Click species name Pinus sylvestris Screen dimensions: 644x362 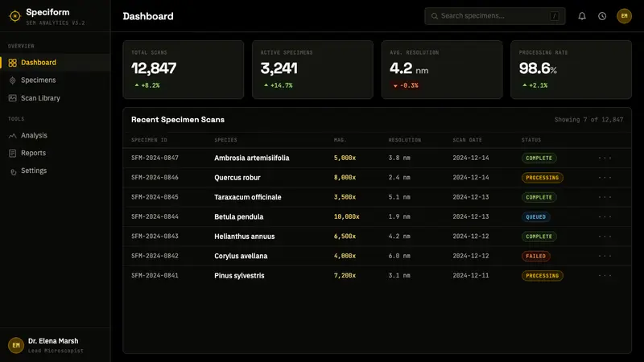pos(239,276)
